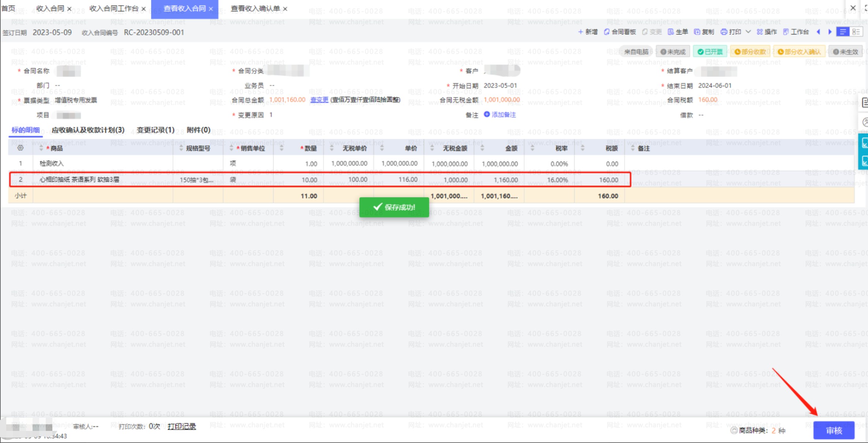Sort by 数量 column arrows

tap(281, 148)
